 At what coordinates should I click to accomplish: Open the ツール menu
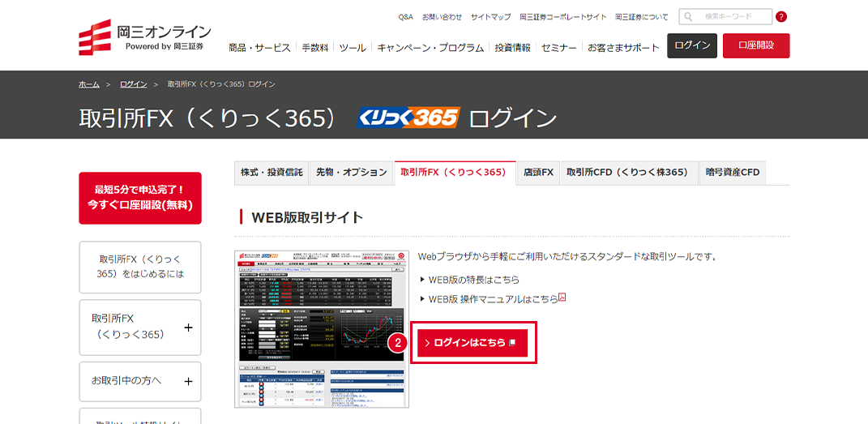tap(353, 48)
